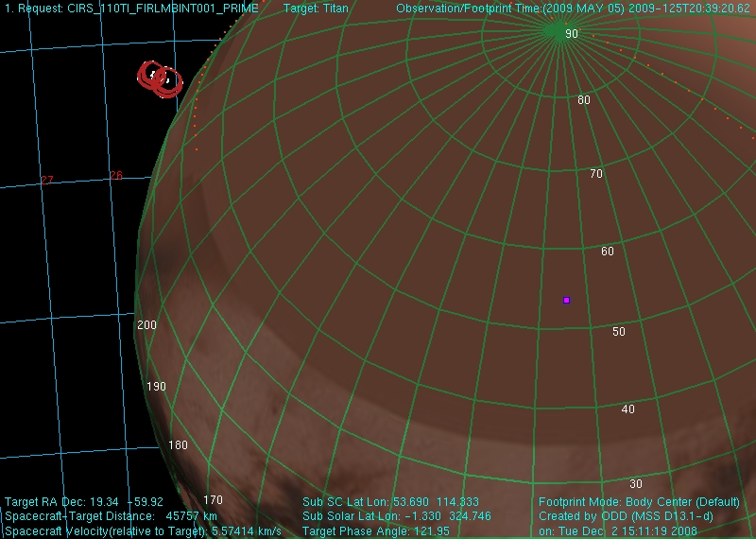
Task: Click the latitude label 50
Action: [x=619, y=332]
